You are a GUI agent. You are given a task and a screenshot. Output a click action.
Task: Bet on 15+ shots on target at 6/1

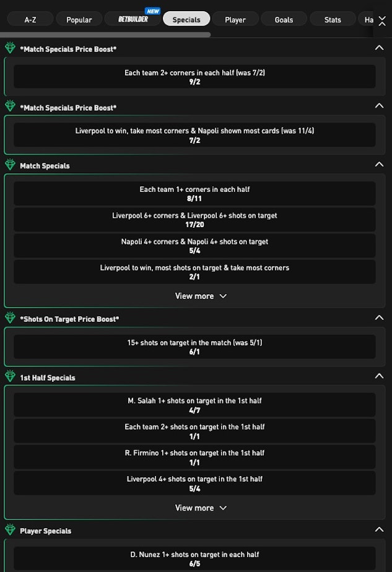pyautogui.click(x=194, y=347)
